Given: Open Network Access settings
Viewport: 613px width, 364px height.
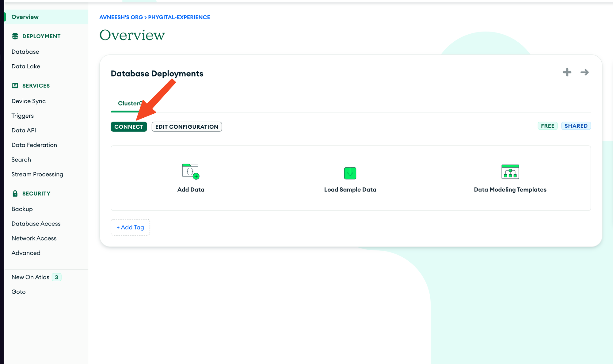Looking at the screenshot, I should click(34, 238).
